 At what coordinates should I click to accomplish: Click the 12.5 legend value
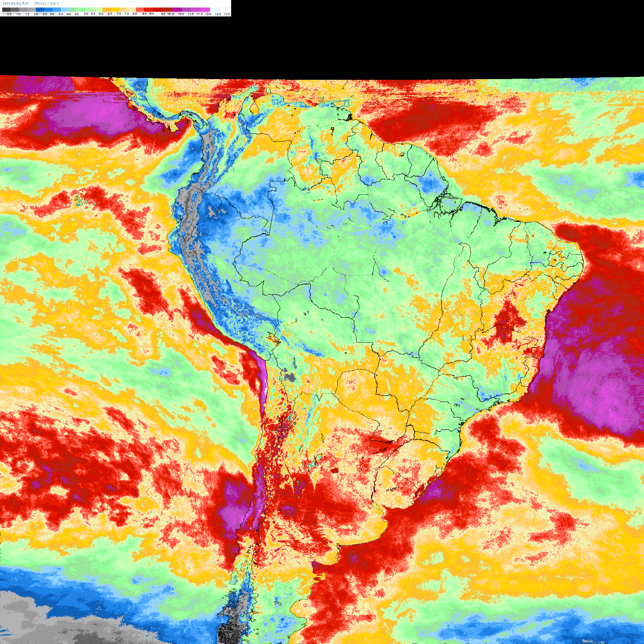pos(218,14)
